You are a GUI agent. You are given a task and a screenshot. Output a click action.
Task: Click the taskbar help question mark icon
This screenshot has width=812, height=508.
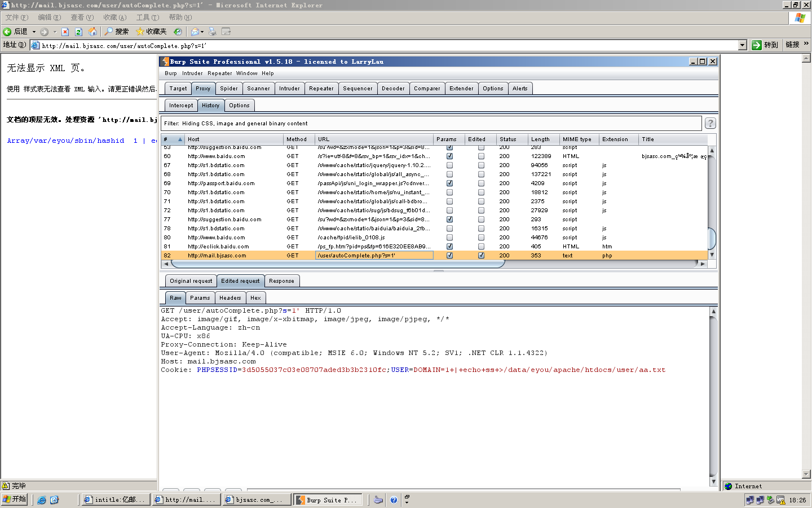point(394,500)
